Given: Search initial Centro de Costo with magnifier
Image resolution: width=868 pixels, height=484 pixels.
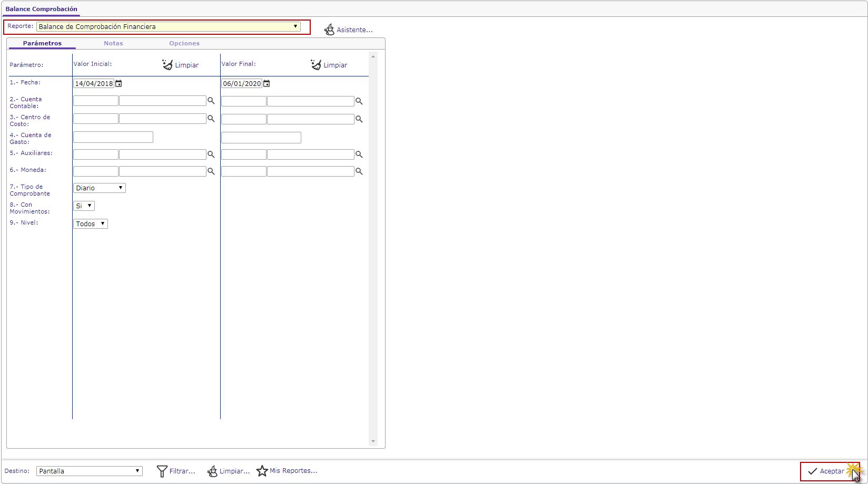Looking at the screenshot, I should click(211, 119).
